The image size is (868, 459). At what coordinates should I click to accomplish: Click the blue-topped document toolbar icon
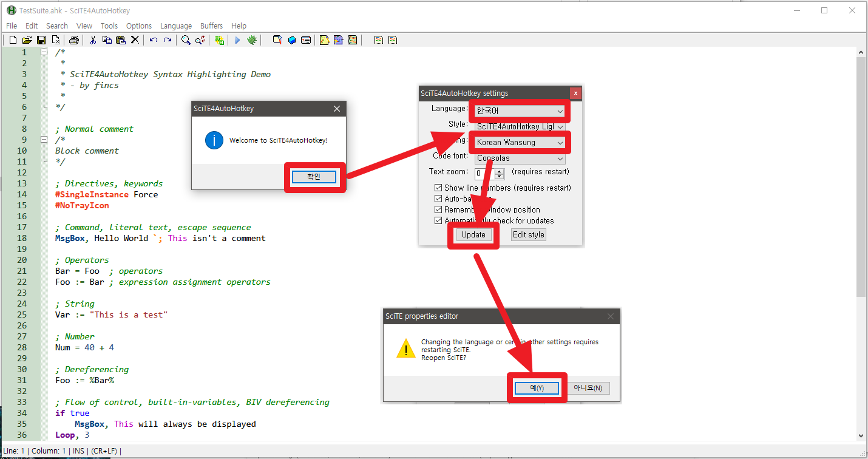pyautogui.click(x=338, y=40)
